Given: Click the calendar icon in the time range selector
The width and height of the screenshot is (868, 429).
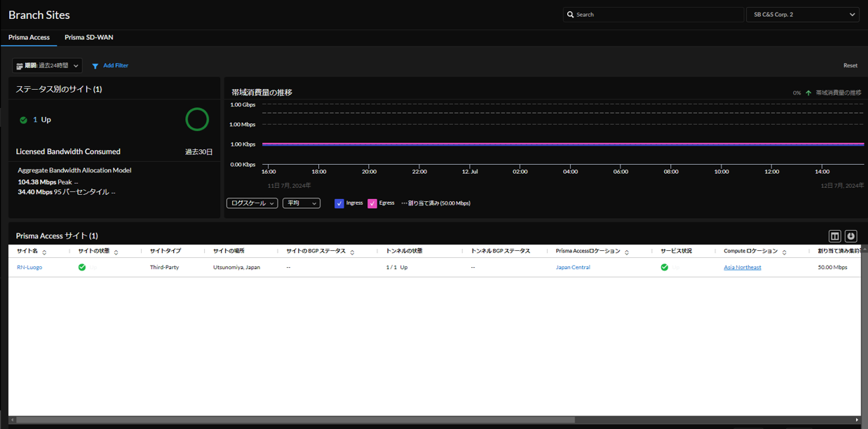Looking at the screenshot, I should tap(20, 66).
